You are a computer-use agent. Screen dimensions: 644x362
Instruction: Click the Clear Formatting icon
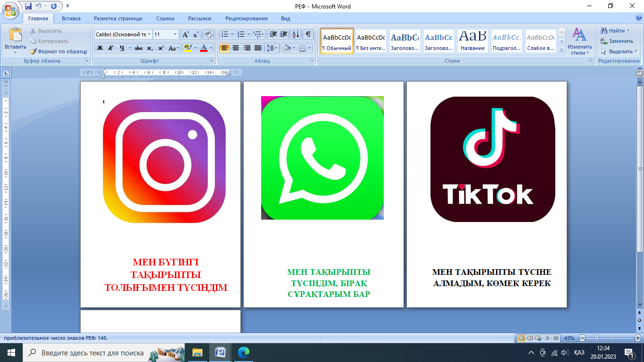coord(208,34)
